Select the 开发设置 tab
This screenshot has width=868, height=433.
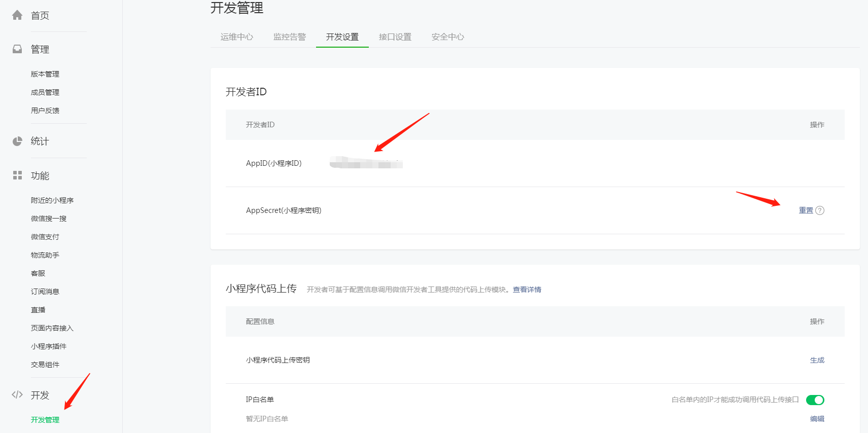point(342,37)
